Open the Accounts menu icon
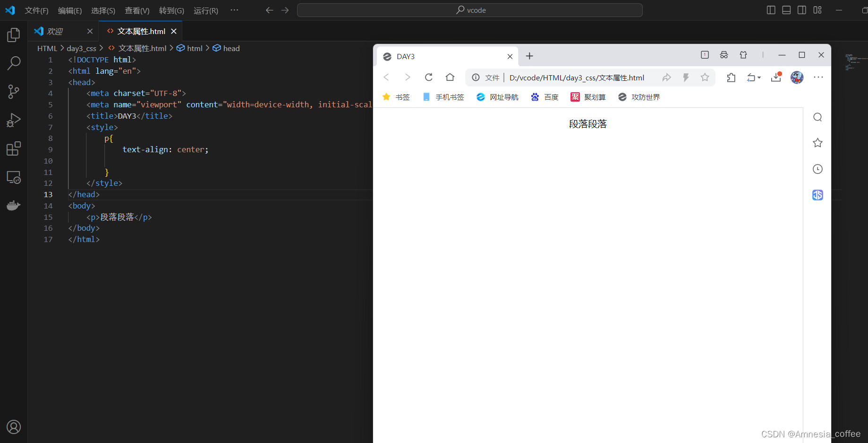Screen dimensions: 868x443 pyautogui.click(x=14, y=427)
